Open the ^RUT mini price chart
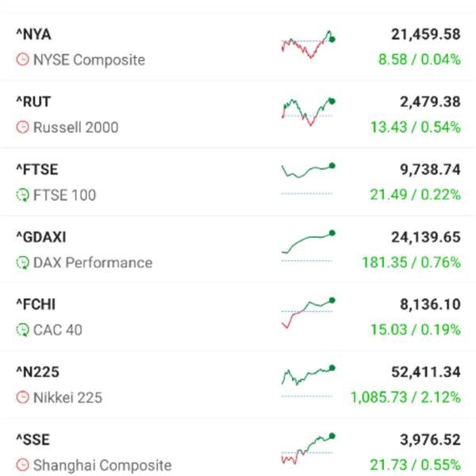This screenshot has height=476, width=476. click(308, 113)
